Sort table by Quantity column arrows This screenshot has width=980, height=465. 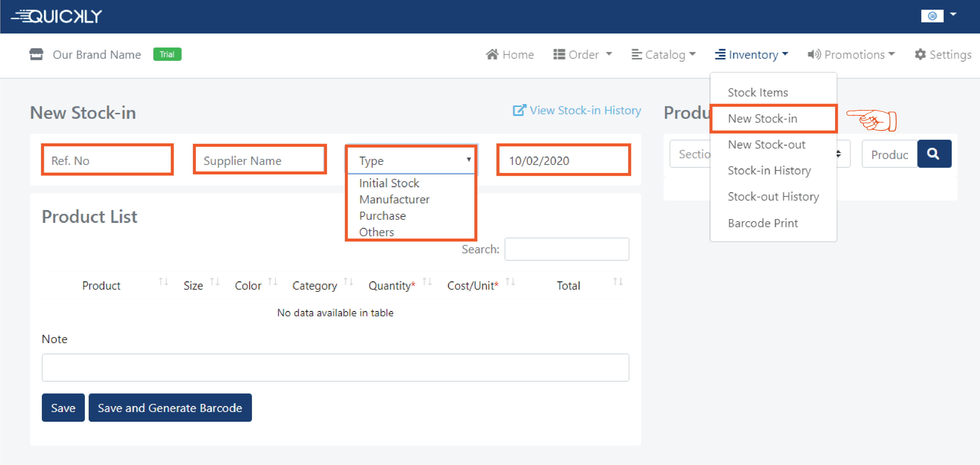(x=427, y=282)
